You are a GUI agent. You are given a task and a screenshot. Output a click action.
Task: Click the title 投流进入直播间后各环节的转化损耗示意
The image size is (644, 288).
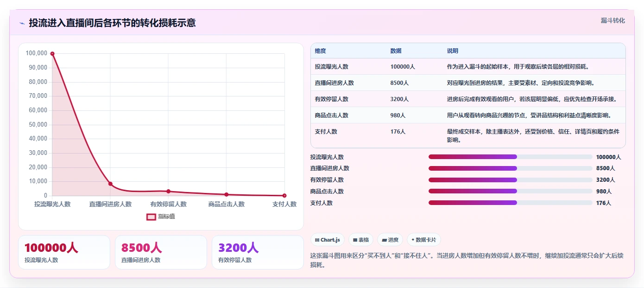pos(112,23)
